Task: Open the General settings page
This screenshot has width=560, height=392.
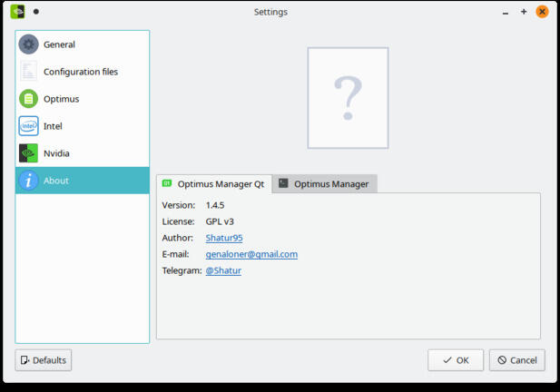Action: (x=83, y=44)
